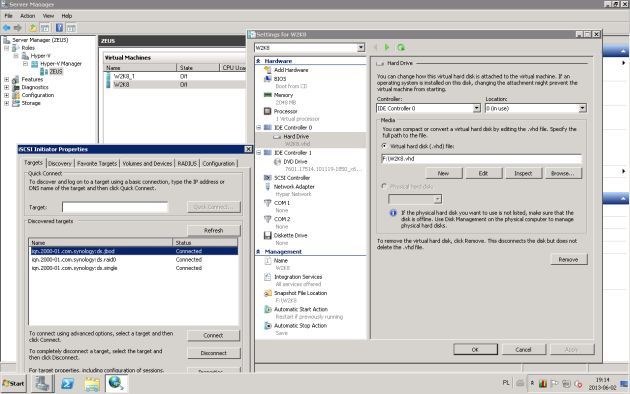Viewport: 630px width, 394px height.
Task: Select Name under Management section
Action: click(280, 261)
